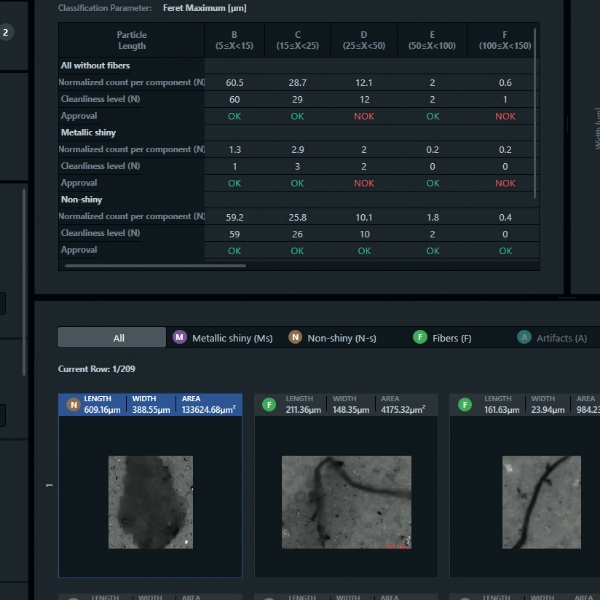The width and height of the screenshot is (600, 600).
Task: Click the F class badge on the 211.36µm particle
Action: [269, 404]
